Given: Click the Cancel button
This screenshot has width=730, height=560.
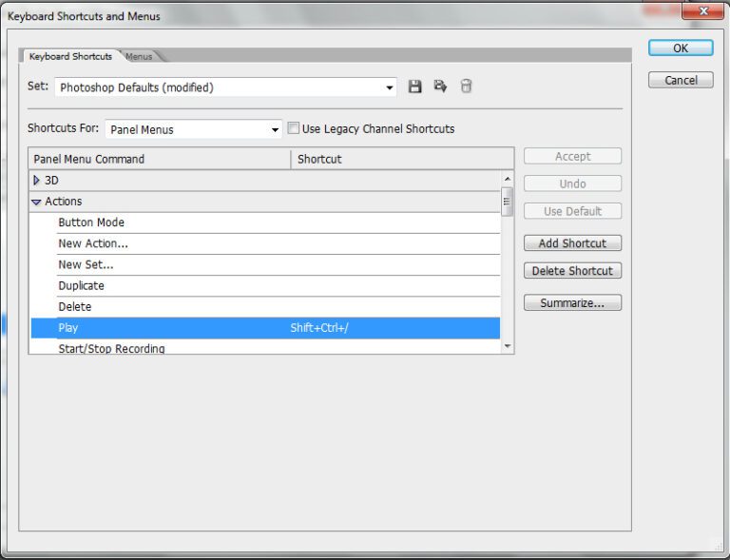Looking at the screenshot, I should point(681,80).
